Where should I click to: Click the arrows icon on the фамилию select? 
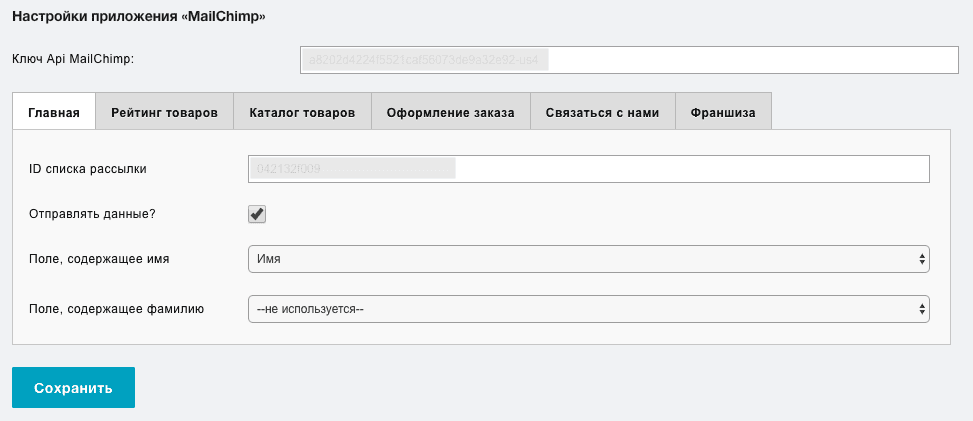point(922,309)
